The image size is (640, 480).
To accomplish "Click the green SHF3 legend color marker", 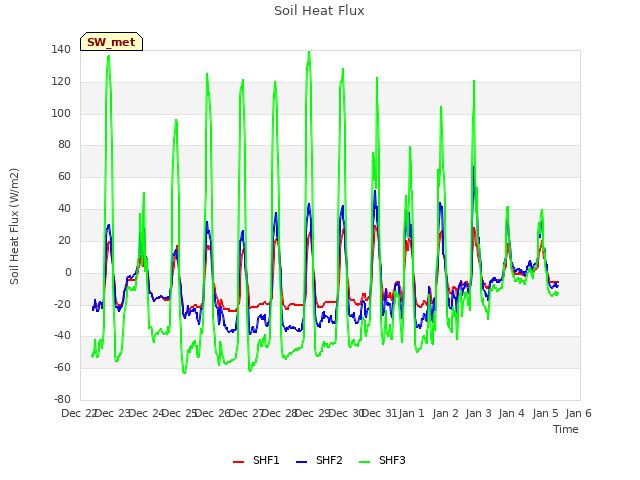I will [x=364, y=462].
